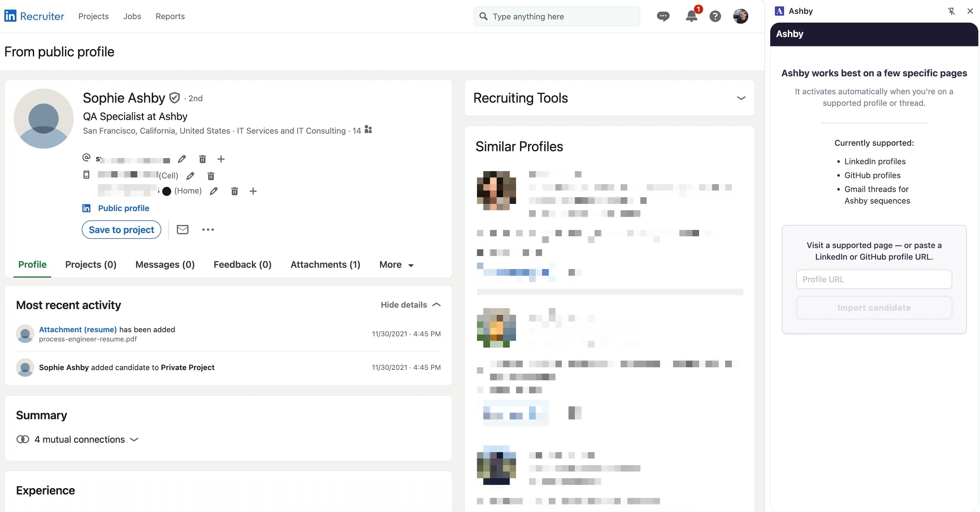Open the Reports top navigation item
Image resolution: width=980 pixels, height=512 pixels.
tap(170, 16)
